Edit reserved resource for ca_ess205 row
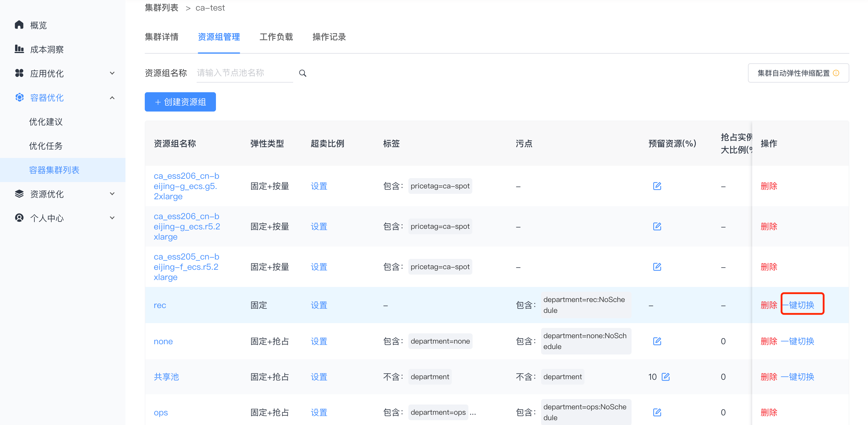Image resolution: width=868 pixels, height=425 pixels. (x=657, y=267)
